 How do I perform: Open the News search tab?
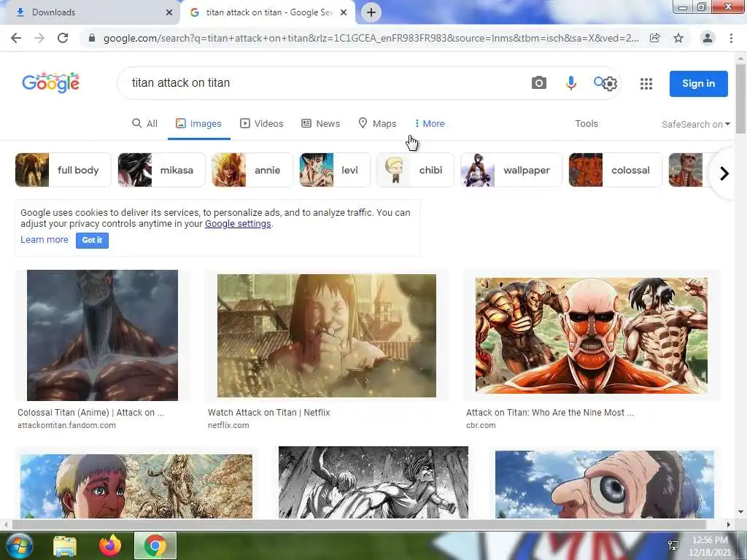321,124
